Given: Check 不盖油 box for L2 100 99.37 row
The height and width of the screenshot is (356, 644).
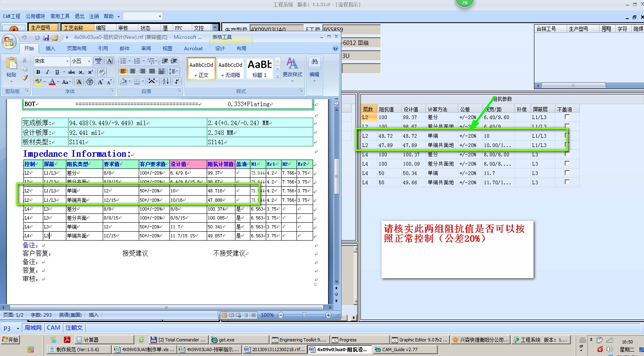Looking at the screenshot, I should (x=567, y=117).
